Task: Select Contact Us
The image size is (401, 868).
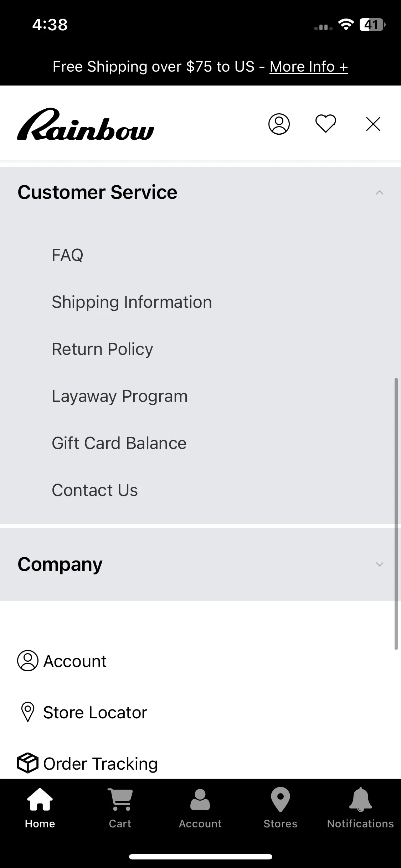Action: click(95, 490)
